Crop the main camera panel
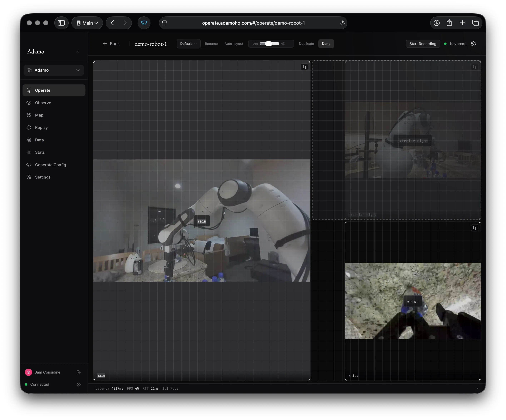Viewport: 506px width, 420px height. [x=304, y=67]
